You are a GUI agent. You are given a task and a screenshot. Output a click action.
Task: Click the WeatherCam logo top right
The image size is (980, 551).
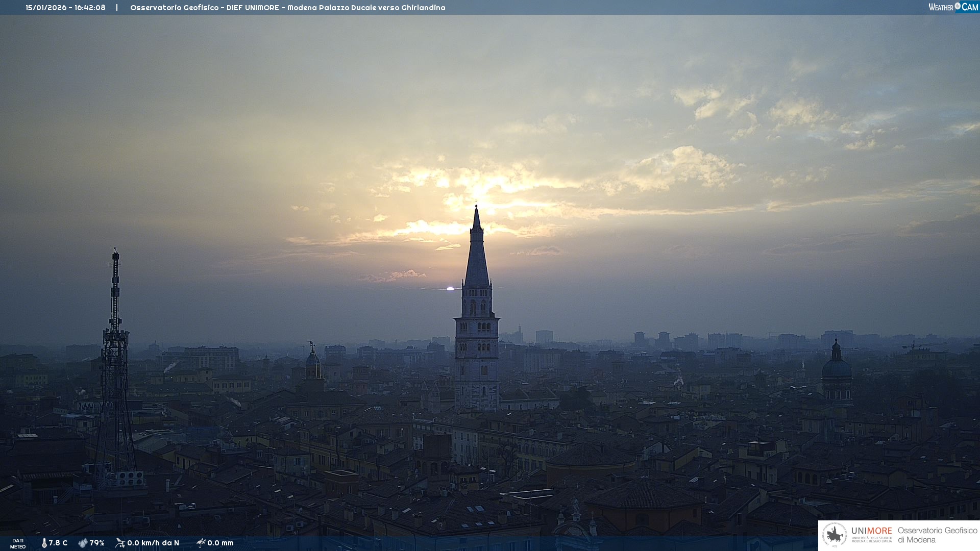pos(953,7)
